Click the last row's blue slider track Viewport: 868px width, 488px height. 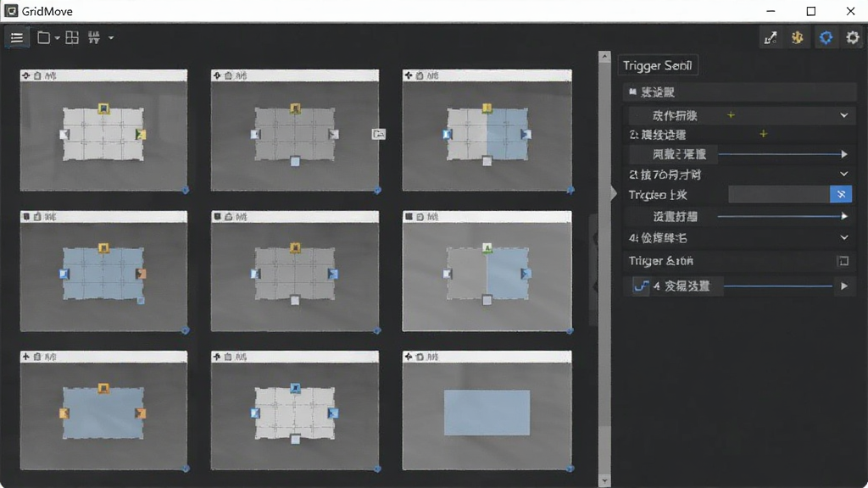(x=778, y=286)
